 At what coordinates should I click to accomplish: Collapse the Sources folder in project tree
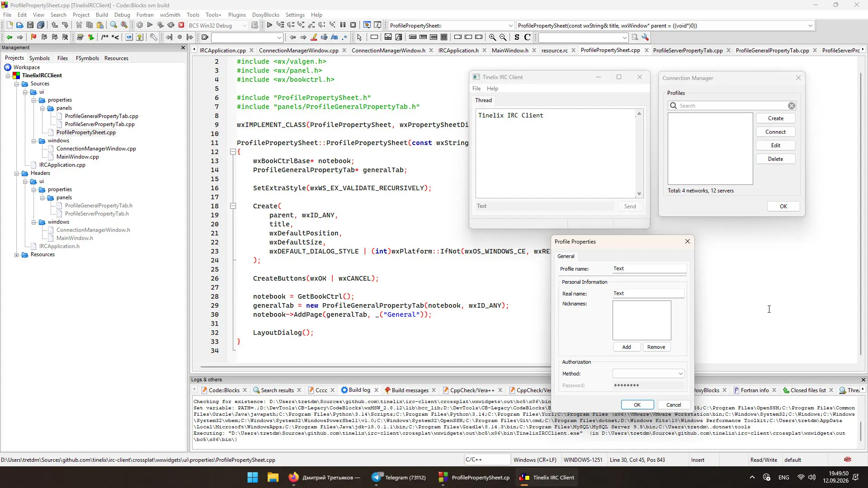[x=17, y=84]
